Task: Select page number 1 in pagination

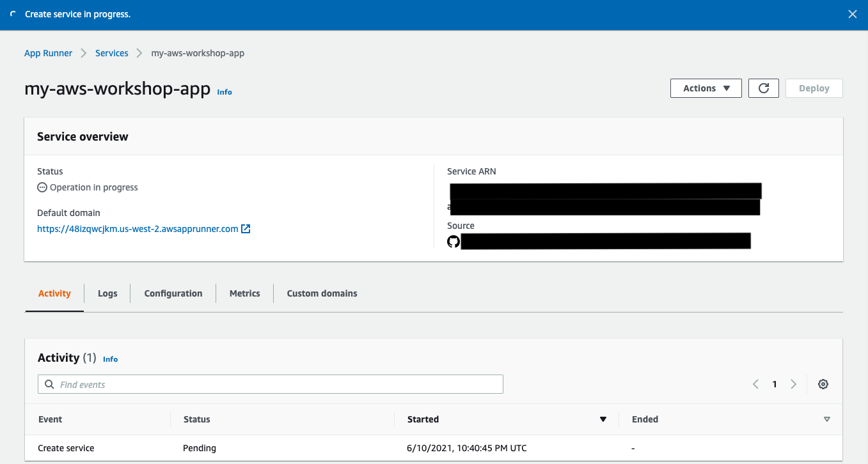Action: 775,384
